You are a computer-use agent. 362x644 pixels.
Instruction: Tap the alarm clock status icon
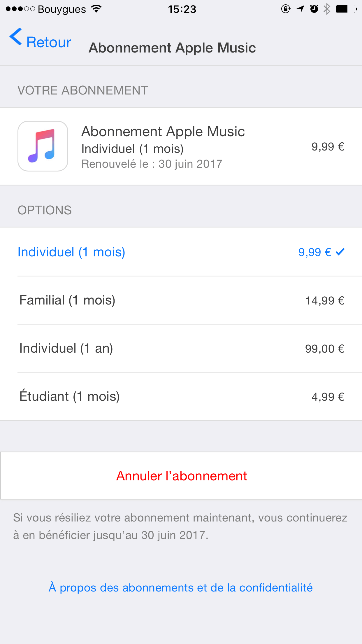pyautogui.click(x=314, y=9)
